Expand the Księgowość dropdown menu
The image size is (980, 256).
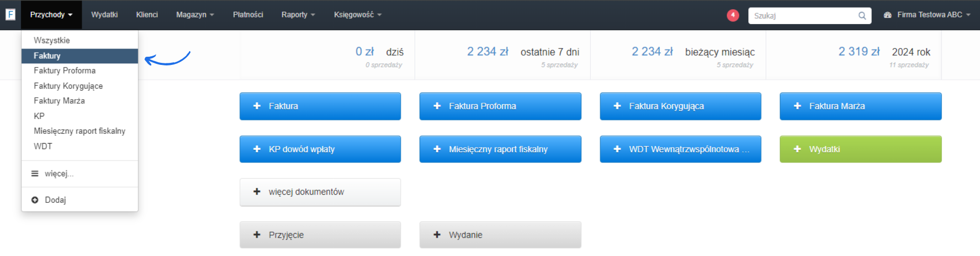(x=357, y=15)
